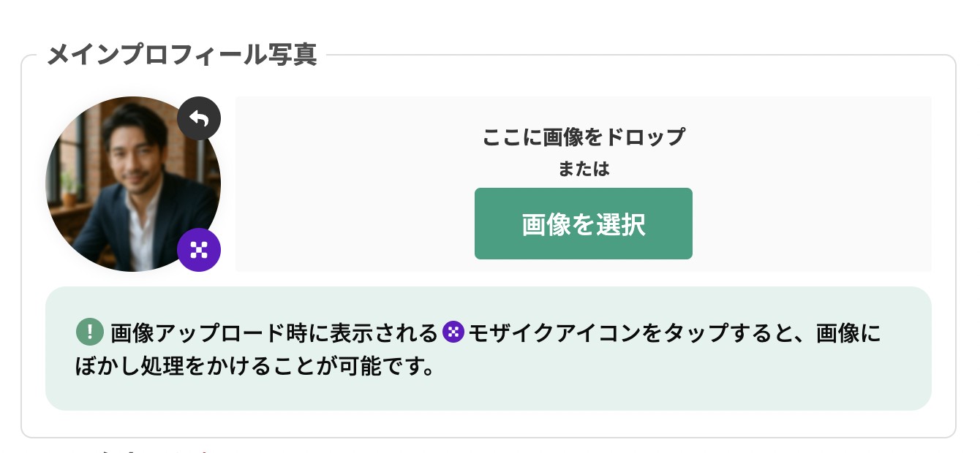
Task: Tap the purple mosaic icon on the photo
Action: (x=199, y=250)
